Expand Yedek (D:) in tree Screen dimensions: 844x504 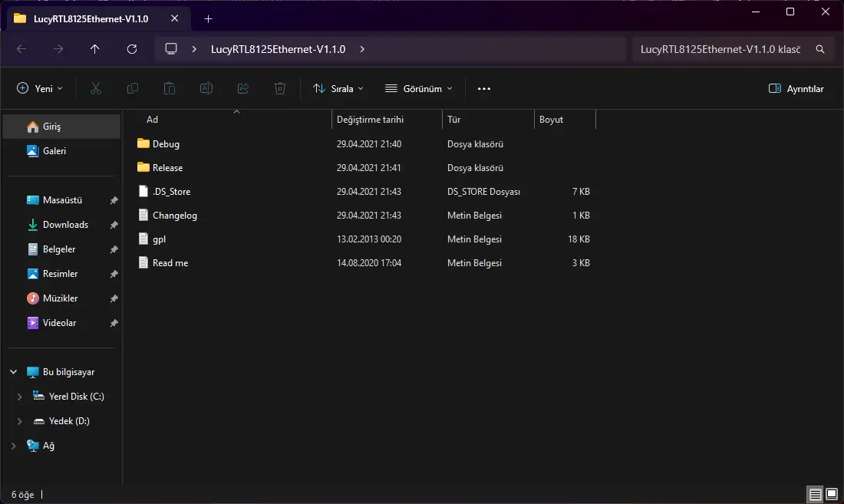[19, 421]
